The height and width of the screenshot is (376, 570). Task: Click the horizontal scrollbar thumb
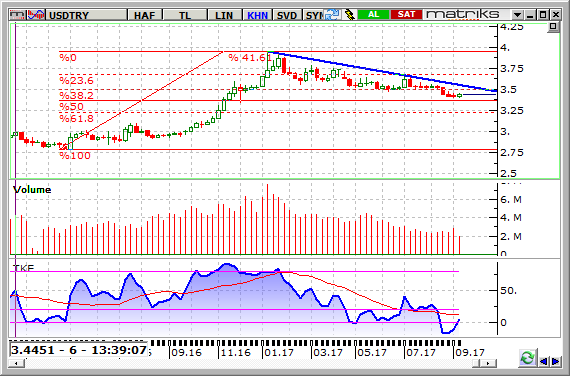pos(477,363)
